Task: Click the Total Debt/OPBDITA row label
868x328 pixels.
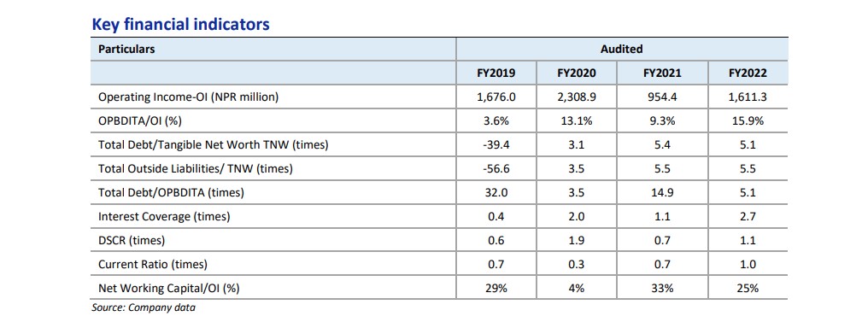Action: point(171,193)
